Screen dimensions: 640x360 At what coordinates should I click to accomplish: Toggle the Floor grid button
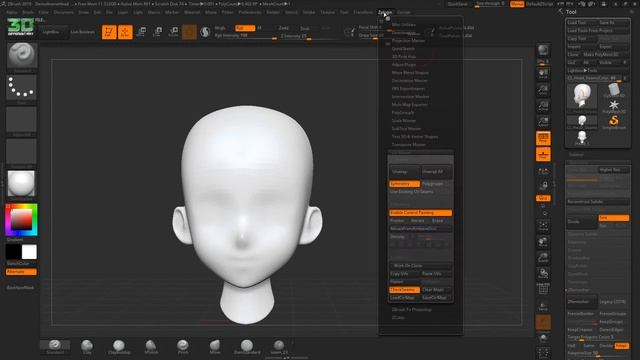[543, 154]
